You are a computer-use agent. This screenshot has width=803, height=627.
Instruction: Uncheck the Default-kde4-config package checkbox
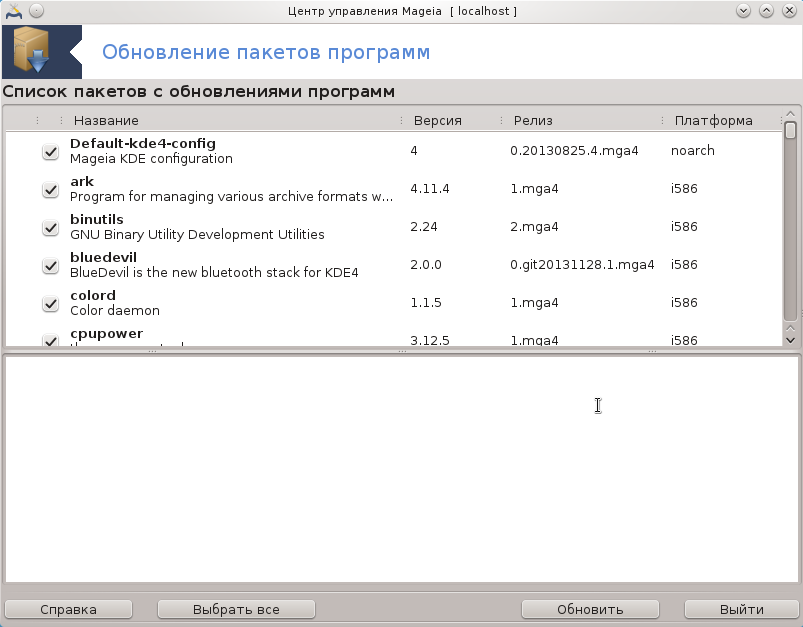pyautogui.click(x=50, y=152)
